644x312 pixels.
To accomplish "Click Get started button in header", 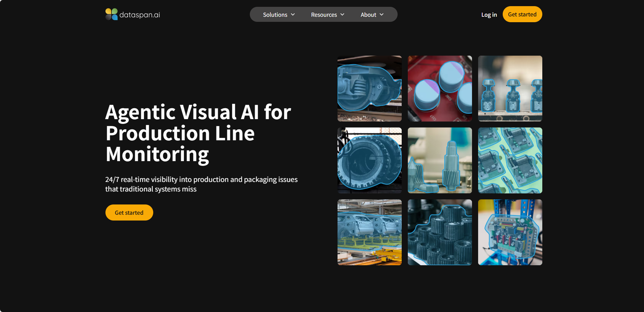I will (522, 14).
